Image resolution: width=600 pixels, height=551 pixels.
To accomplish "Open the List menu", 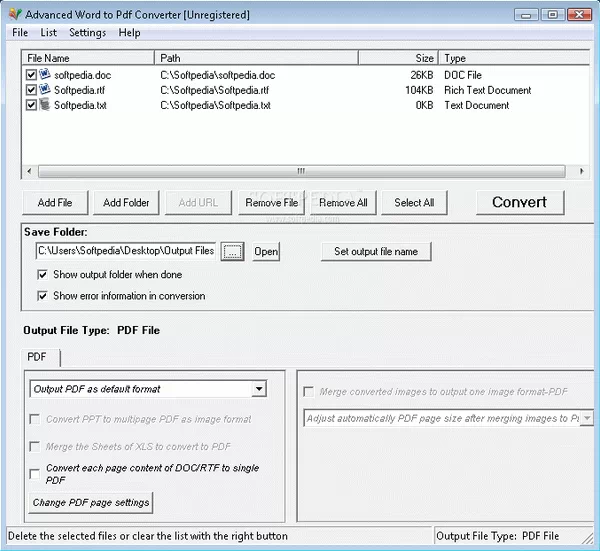I will tap(49, 33).
